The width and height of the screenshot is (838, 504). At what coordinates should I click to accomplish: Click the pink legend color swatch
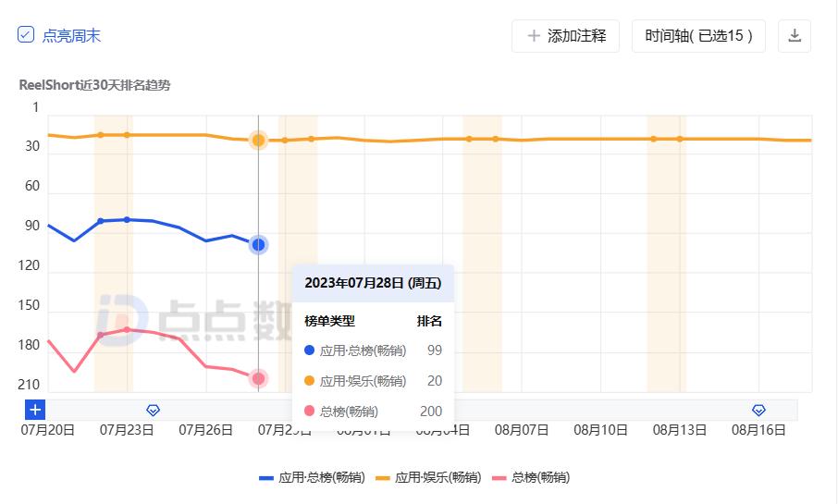(x=499, y=478)
